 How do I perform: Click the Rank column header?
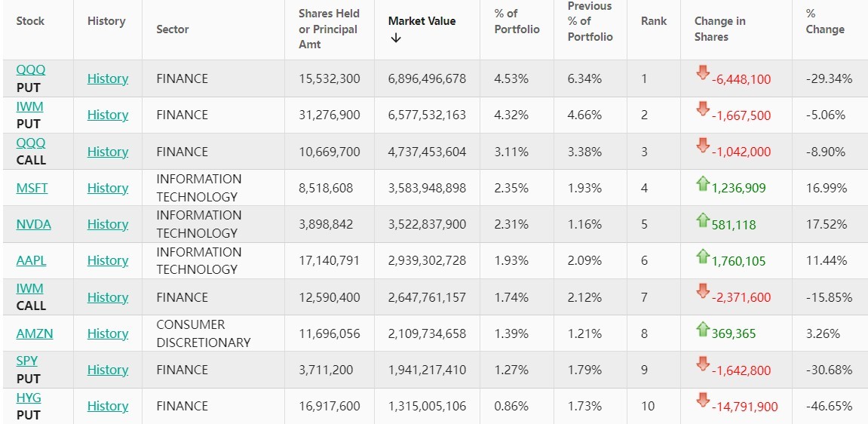(653, 21)
